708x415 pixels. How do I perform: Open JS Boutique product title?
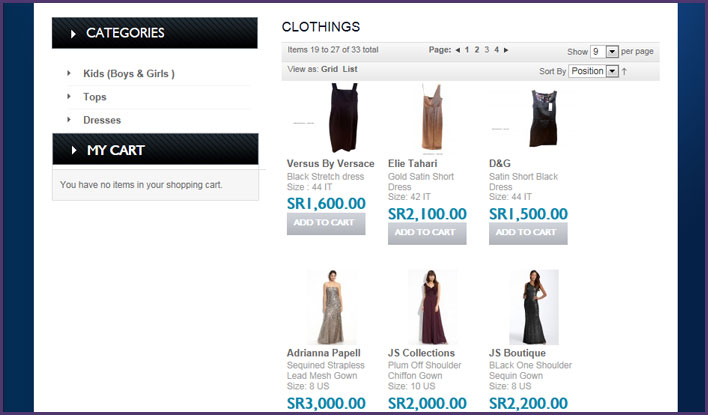click(517, 353)
